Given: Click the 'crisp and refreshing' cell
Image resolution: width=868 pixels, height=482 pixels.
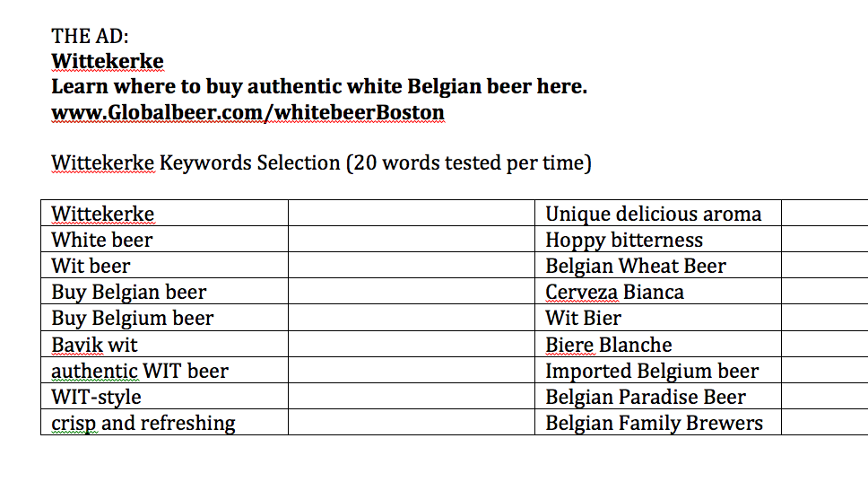Looking at the screenshot, I should pyautogui.click(x=164, y=422).
